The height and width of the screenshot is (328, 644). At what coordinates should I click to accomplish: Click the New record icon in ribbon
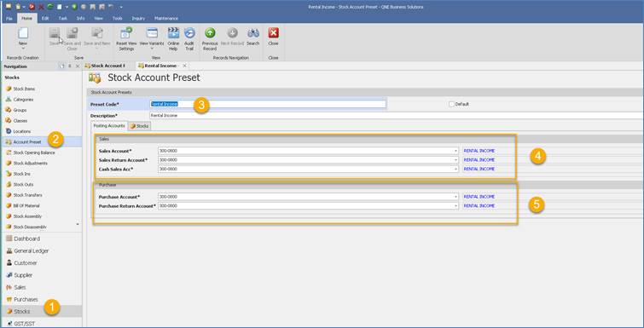(x=23, y=33)
